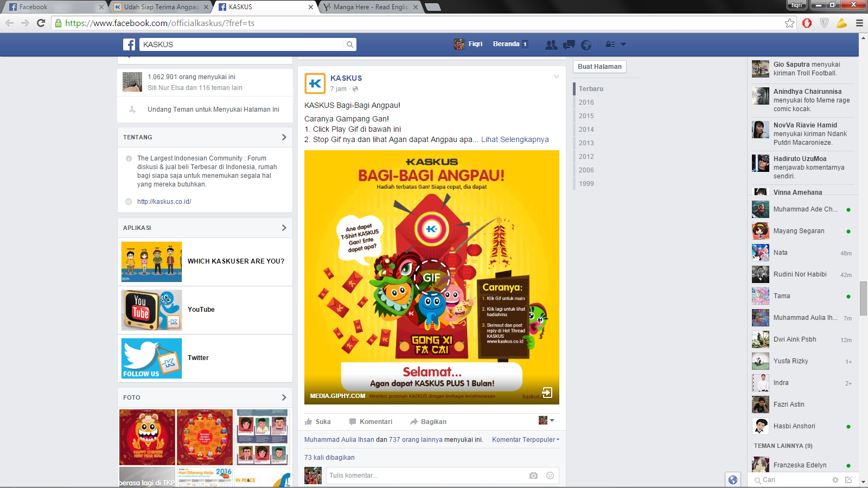Click Undang Teman untuk Menyukai Halaman Ini

pos(213,110)
